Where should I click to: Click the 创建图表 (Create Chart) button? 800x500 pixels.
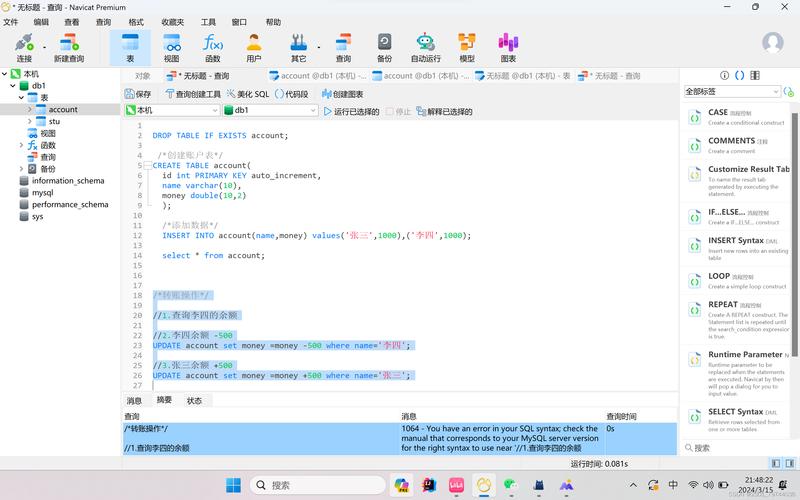pyautogui.click(x=342, y=94)
